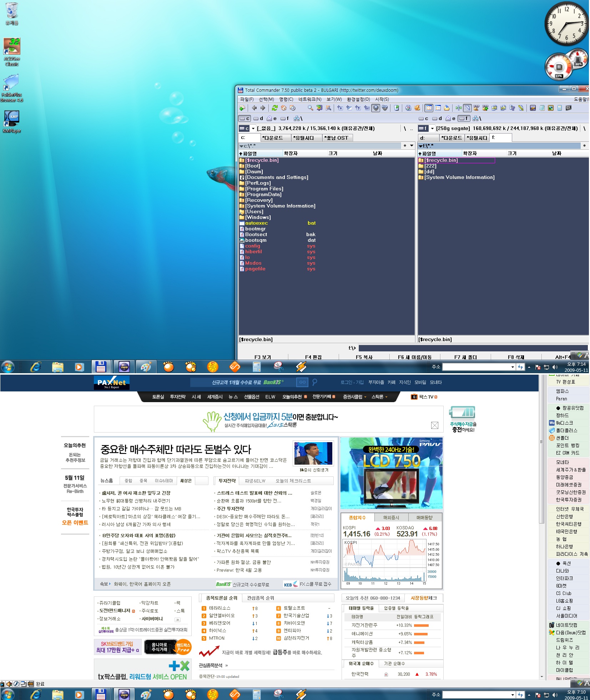
Task: Click the magnifier icon beside PAXNet GO button
Action: click(x=314, y=382)
